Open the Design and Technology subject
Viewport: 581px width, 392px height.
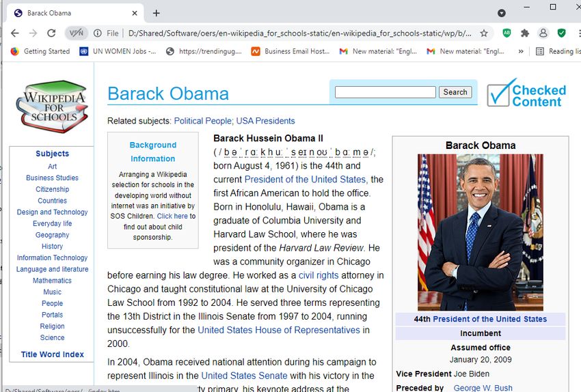52,212
